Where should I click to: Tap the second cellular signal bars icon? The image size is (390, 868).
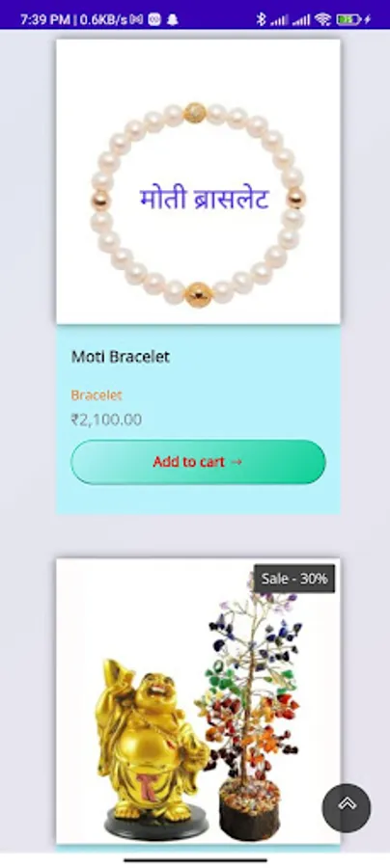coord(301,20)
